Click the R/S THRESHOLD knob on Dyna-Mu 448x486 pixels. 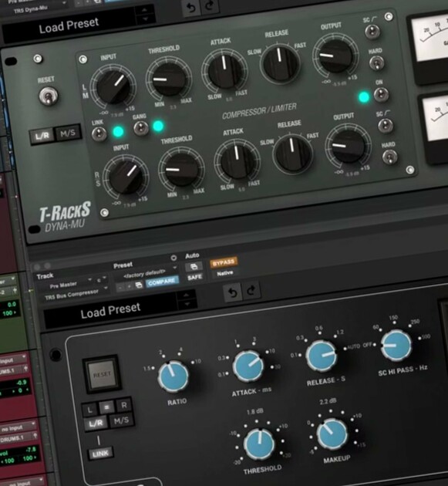(x=181, y=169)
